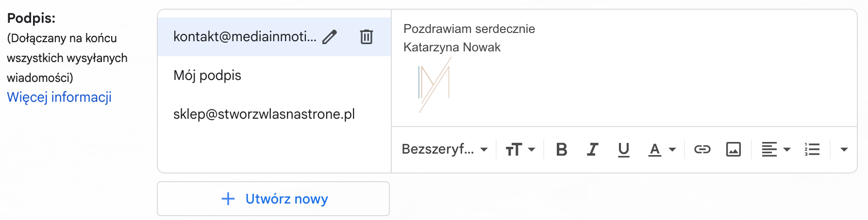
Task: Select the logo image in the signature
Action: 434,85
